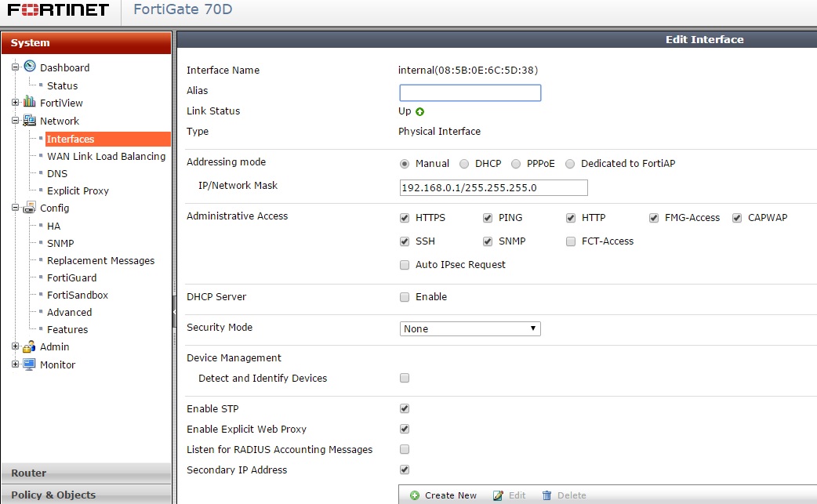The width and height of the screenshot is (817, 504).
Task: Click the Dashboard gauge icon
Action: pos(30,66)
